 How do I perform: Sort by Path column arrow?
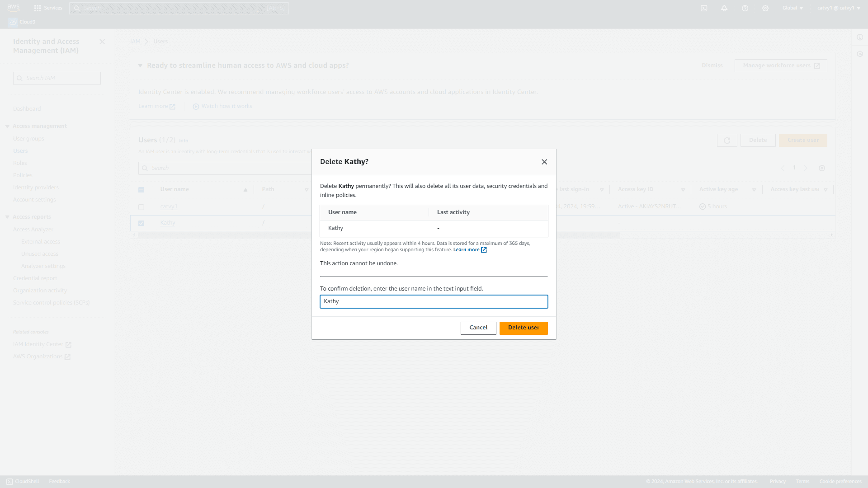[306, 190]
